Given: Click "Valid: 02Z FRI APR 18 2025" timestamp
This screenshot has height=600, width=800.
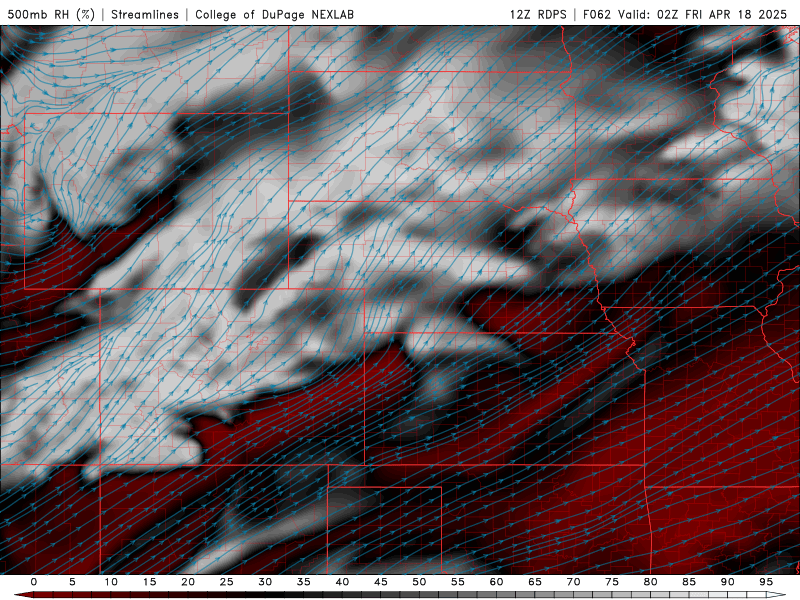Looking at the screenshot, I should pos(703,15).
